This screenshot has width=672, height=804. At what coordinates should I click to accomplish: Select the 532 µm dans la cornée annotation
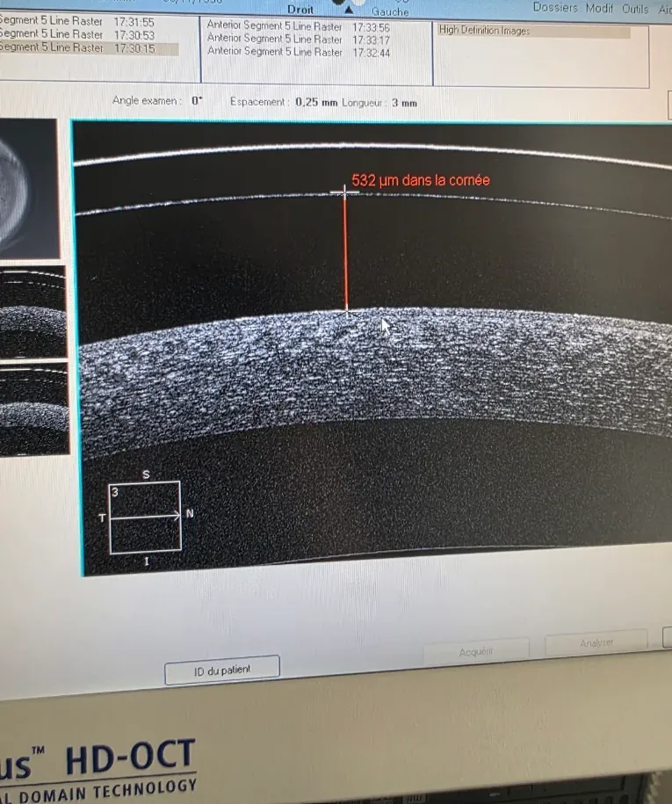coord(420,180)
